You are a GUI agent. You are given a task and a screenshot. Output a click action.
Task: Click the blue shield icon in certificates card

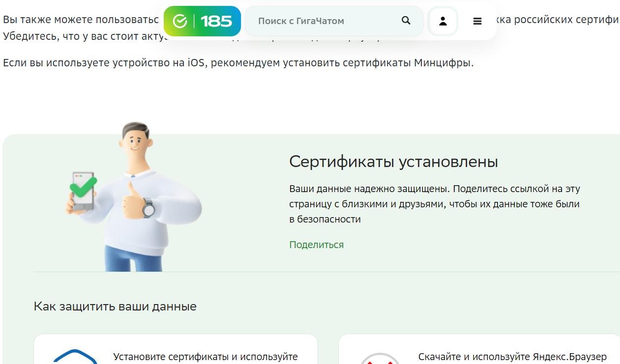(75, 357)
